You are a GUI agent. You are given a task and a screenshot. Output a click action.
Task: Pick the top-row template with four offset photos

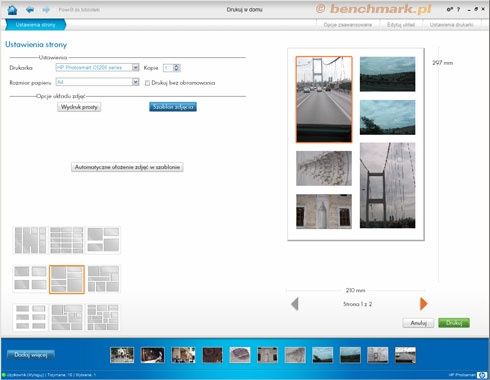tap(103, 240)
